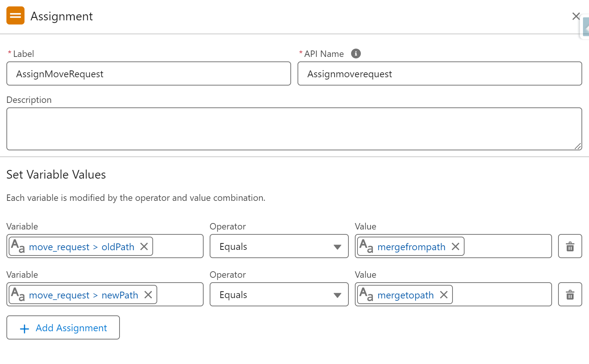
Task: Select the mergetopath value pill
Action: pyautogui.click(x=405, y=295)
